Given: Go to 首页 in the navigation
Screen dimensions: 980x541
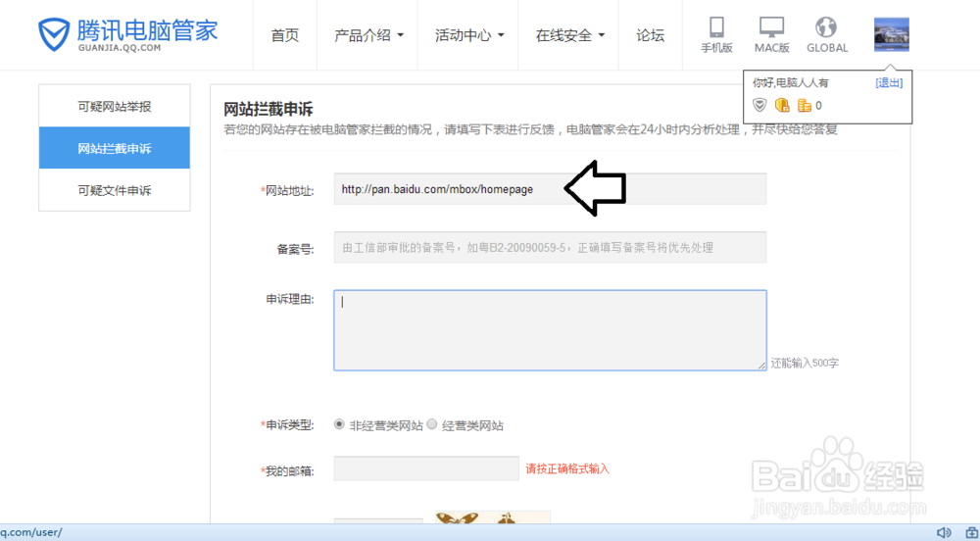Looking at the screenshot, I should click(x=285, y=35).
